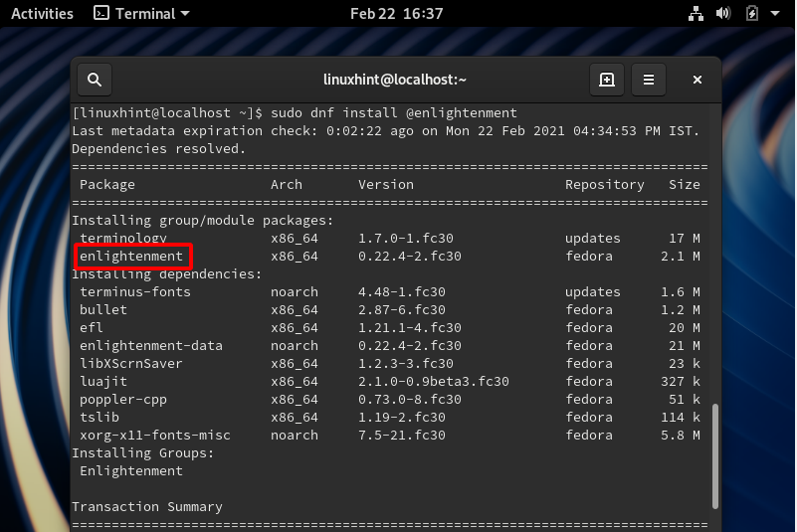Open the clock Feb 22 16:37
This screenshot has width=797, height=532.
(x=396, y=13)
